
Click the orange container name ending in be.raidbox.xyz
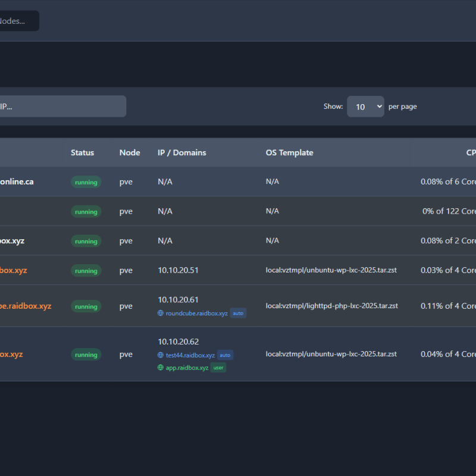tap(26, 306)
